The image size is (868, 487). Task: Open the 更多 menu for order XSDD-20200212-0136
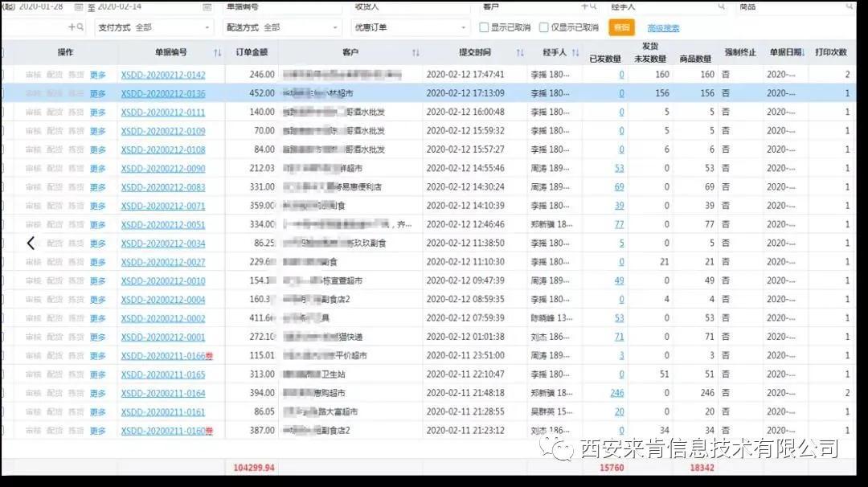pos(97,92)
